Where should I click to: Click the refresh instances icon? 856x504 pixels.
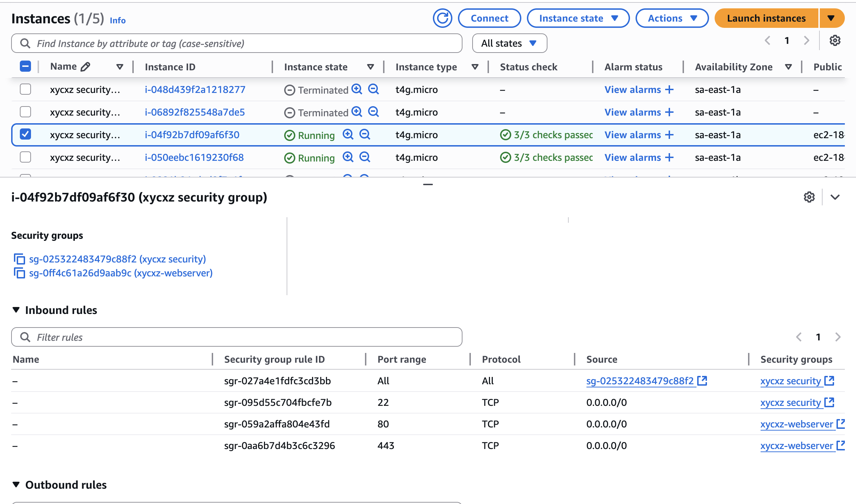(442, 18)
